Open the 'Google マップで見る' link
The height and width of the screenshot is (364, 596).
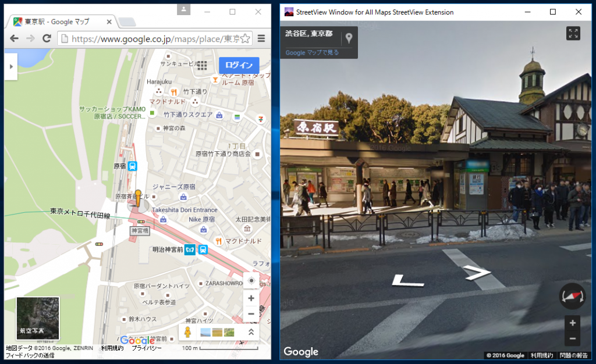point(312,52)
